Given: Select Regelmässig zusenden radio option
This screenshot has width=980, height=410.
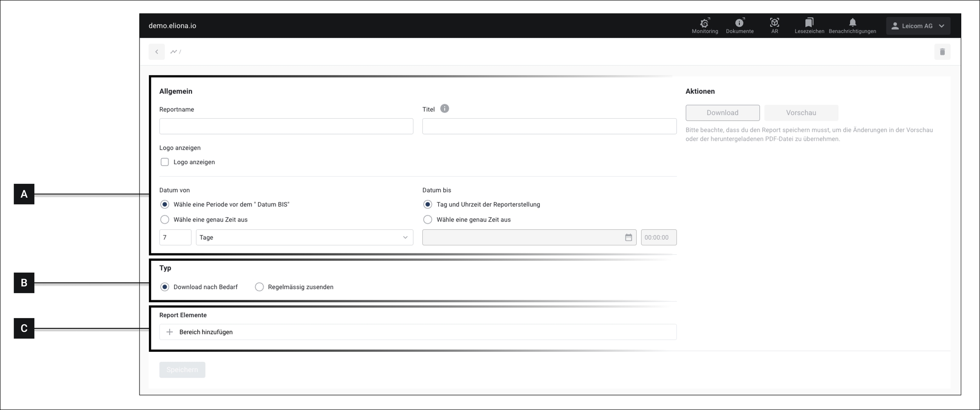Looking at the screenshot, I should click(259, 287).
